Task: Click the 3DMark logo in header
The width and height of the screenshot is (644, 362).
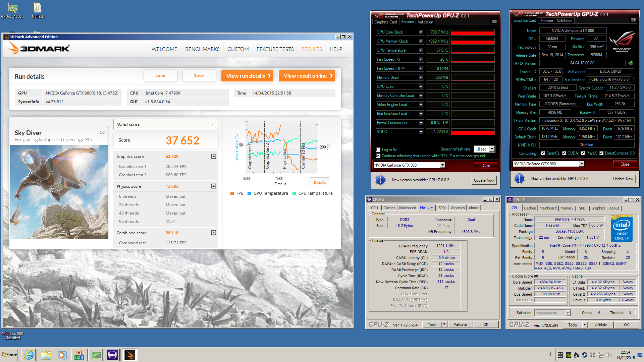Action: [x=39, y=49]
